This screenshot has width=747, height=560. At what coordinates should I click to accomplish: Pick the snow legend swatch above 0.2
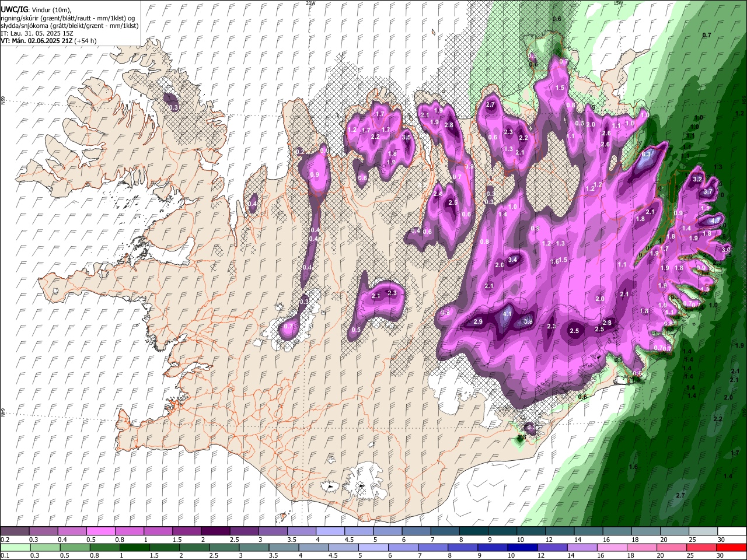[15, 531]
